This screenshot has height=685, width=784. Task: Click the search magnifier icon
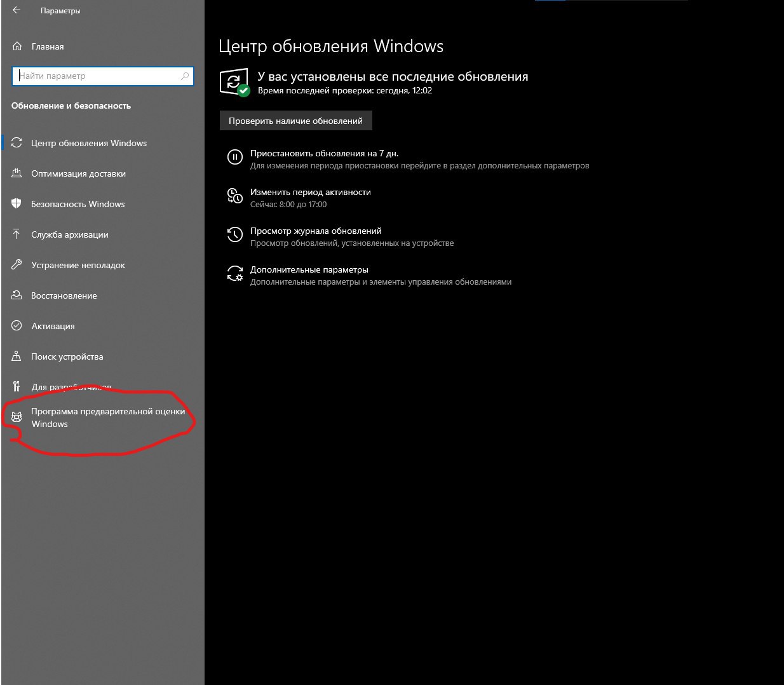[185, 76]
